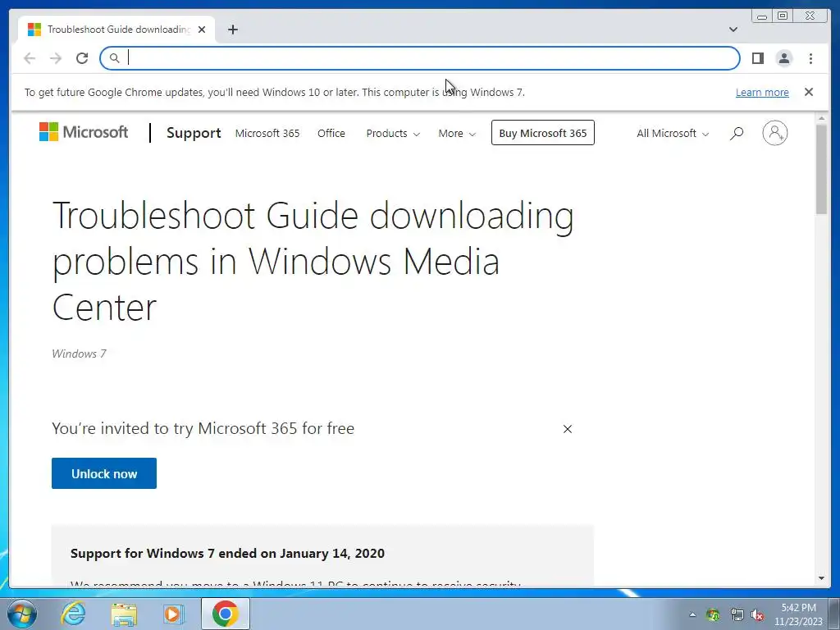Click Buy Microsoft 365 button
The width and height of the screenshot is (840, 630).
coord(543,133)
